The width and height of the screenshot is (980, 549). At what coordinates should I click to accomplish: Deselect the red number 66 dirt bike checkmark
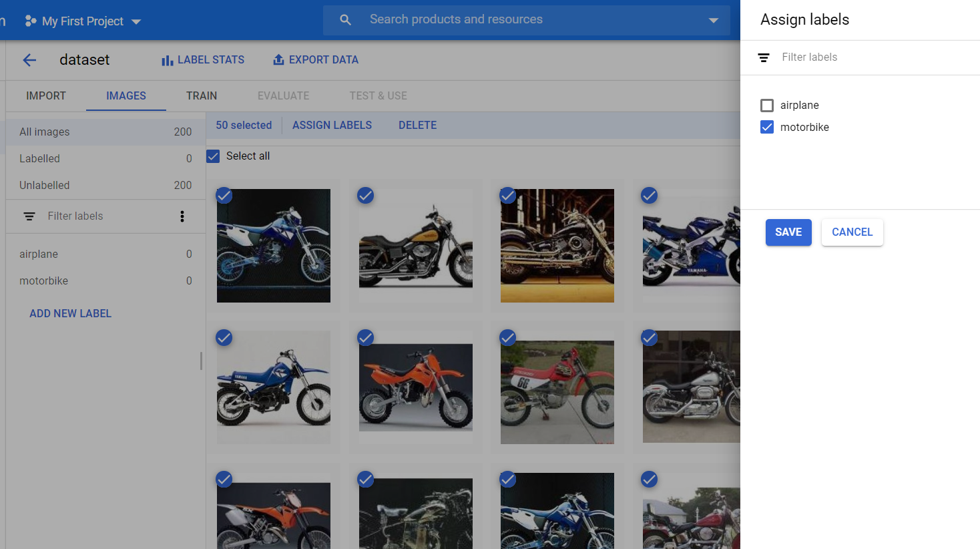508,338
